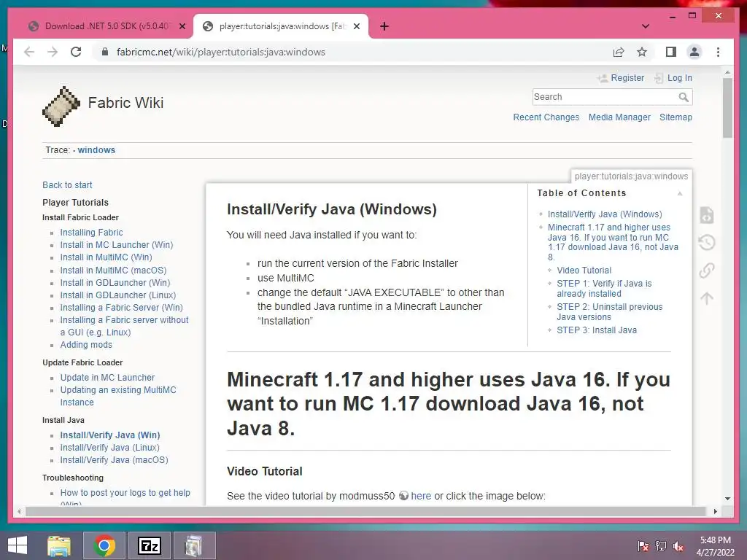Click the search magnifier button
Screen dimensions: 747x560
684,97
